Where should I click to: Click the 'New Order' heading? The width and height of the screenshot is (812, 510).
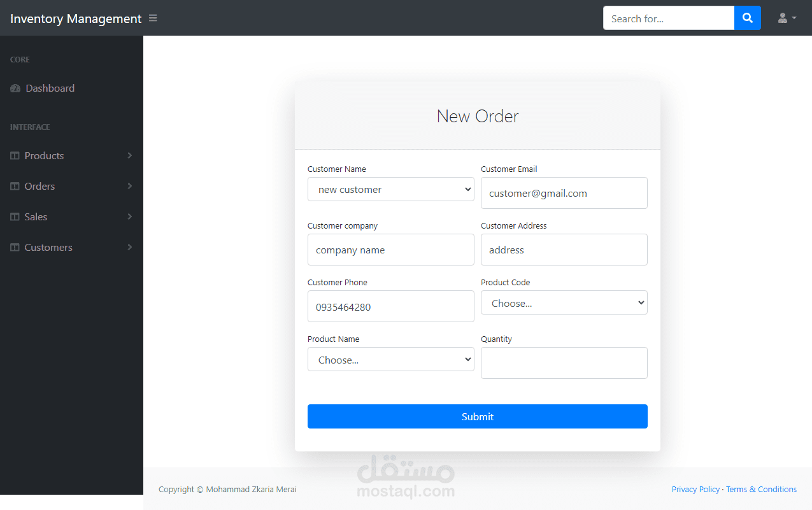click(478, 117)
